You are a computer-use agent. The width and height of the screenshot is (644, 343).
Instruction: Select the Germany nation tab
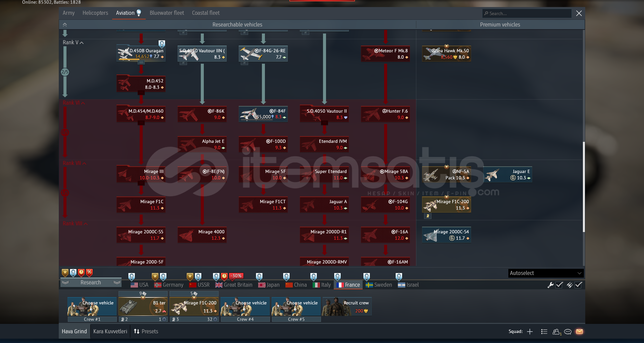point(169,285)
